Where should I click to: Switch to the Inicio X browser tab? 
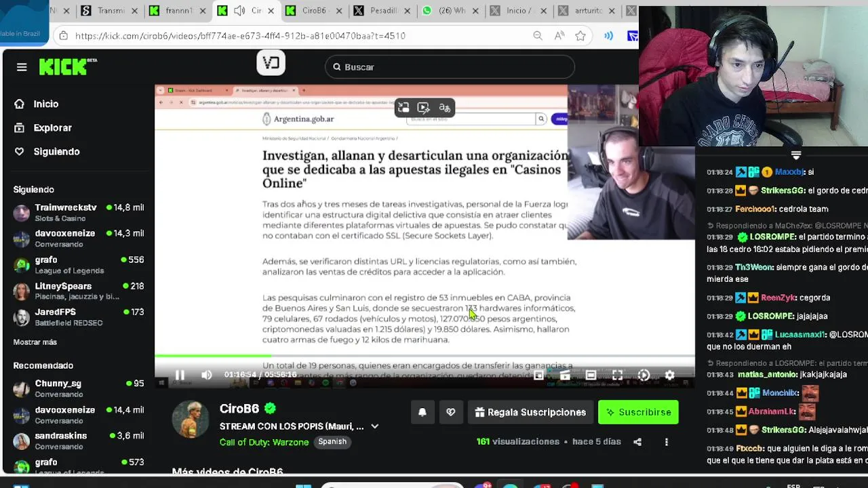(517, 11)
